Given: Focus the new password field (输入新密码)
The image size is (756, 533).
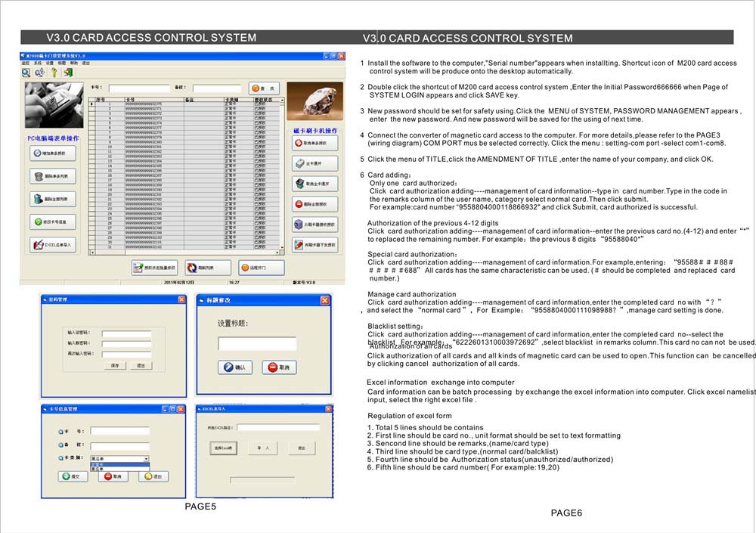Looking at the screenshot, I should pos(127,344).
